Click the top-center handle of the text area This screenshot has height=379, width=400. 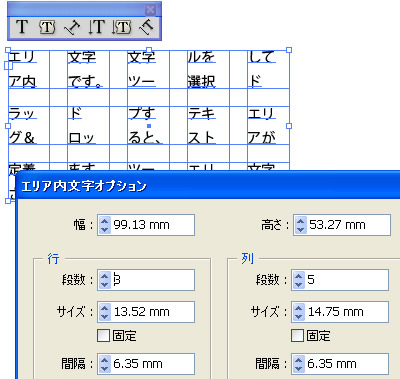coord(149,50)
